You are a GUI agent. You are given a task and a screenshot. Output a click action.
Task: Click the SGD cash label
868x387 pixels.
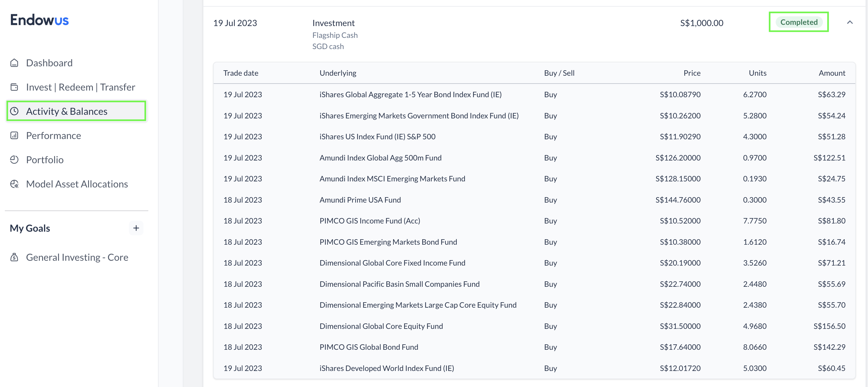click(x=328, y=47)
